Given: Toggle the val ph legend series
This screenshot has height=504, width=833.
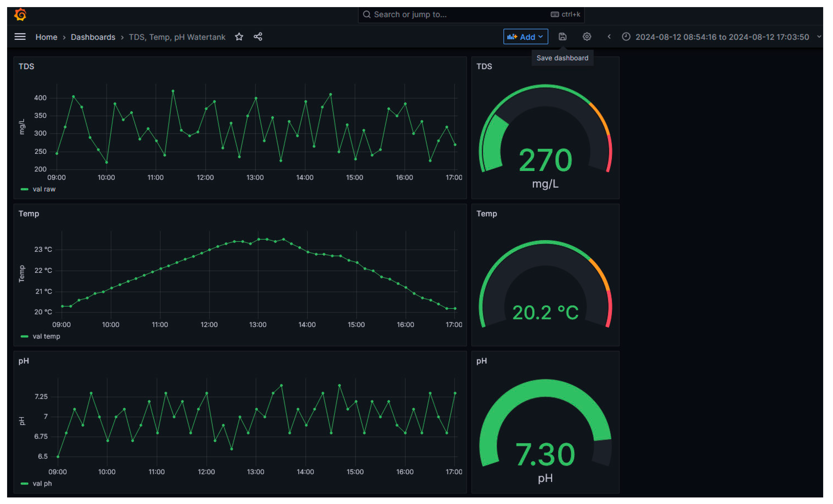Looking at the screenshot, I should tap(42, 484).
